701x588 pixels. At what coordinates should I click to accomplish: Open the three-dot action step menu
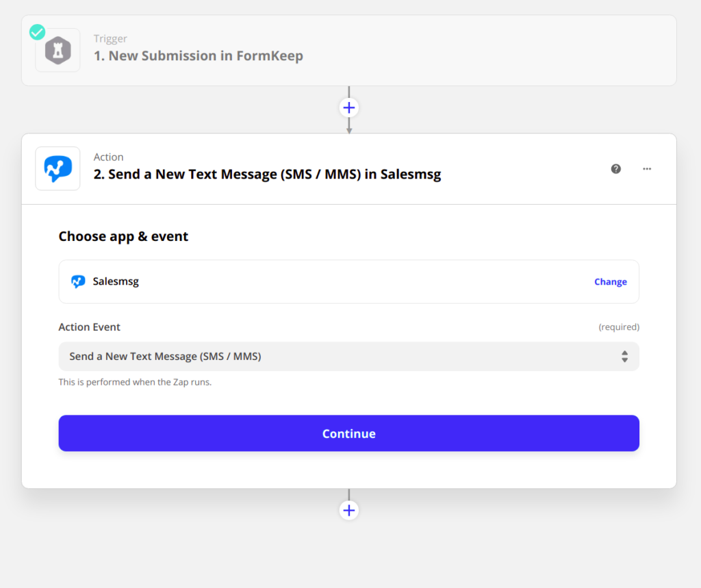tap(647, 168)
